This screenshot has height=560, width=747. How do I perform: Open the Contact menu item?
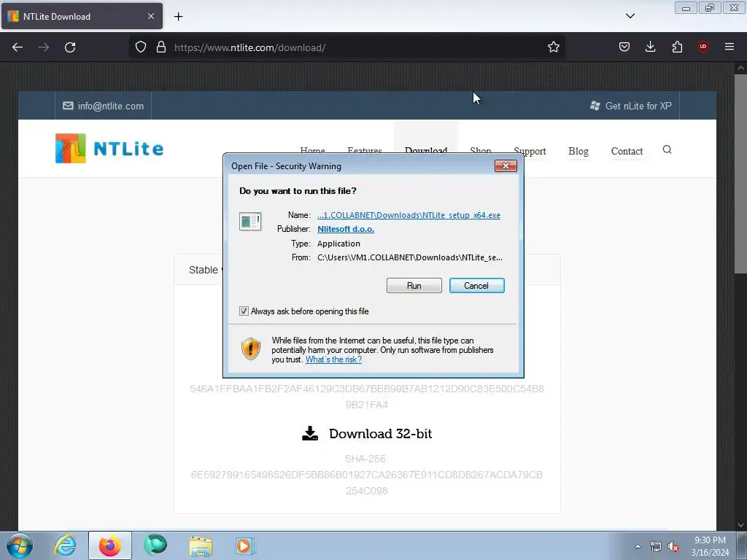coord(627,152)
